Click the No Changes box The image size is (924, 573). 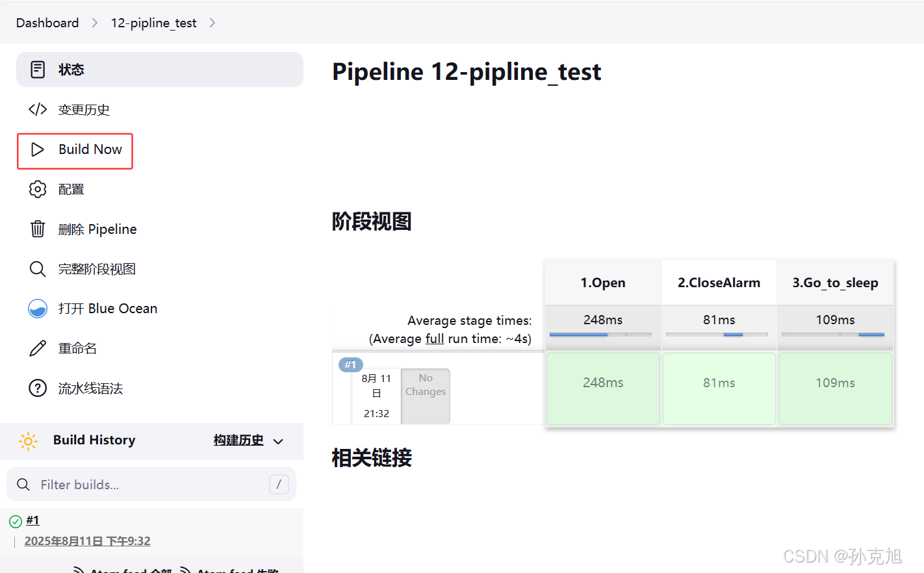click(x=426, y=396)
